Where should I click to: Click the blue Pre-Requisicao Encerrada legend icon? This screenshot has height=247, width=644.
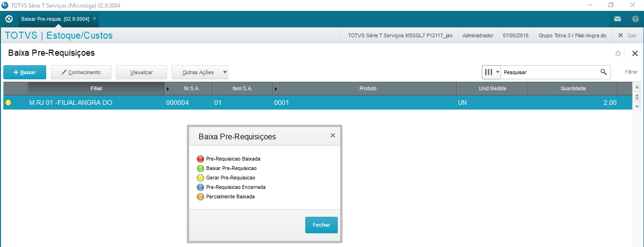[201, 187]
